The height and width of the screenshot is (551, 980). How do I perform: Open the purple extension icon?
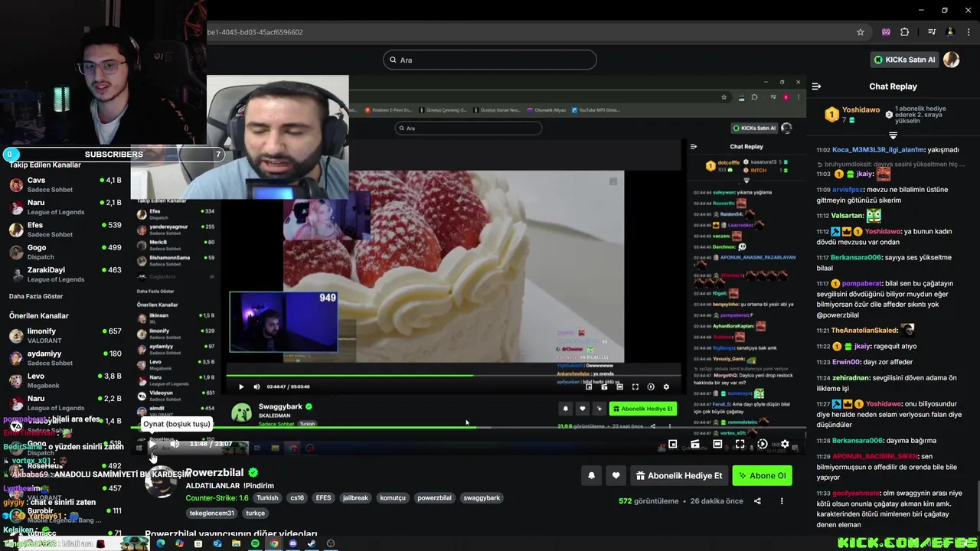click(886, 32)
